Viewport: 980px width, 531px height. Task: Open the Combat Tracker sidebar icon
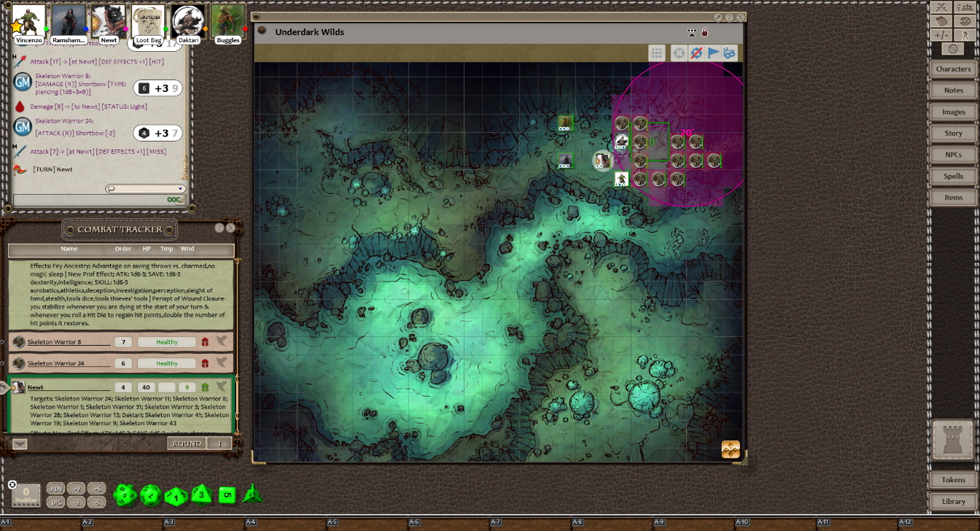point(941,7)
